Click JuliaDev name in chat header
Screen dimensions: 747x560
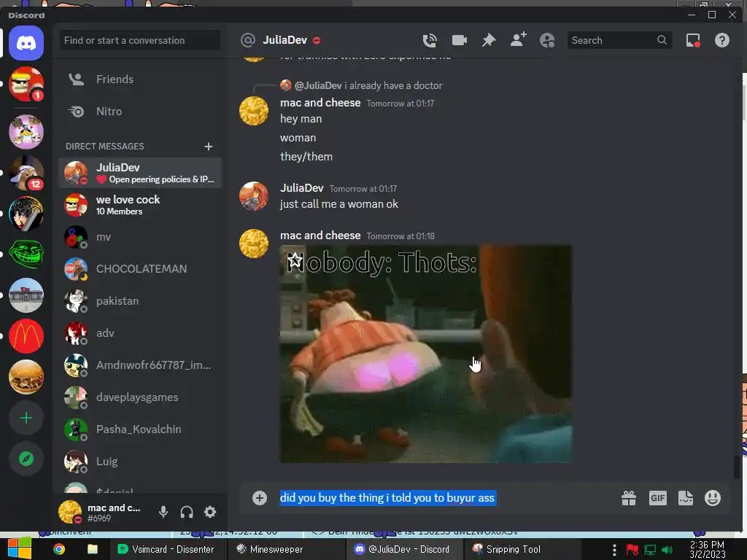click(x=285, y=40)
